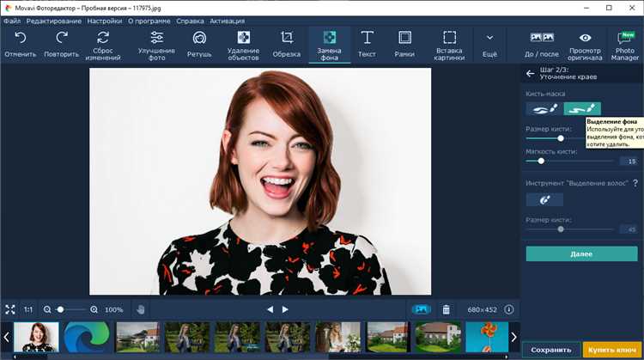Select the woman with flowers thumbnail
This screenshot has width=644, height=360.
pyautogui.click(x=337, y=337)
